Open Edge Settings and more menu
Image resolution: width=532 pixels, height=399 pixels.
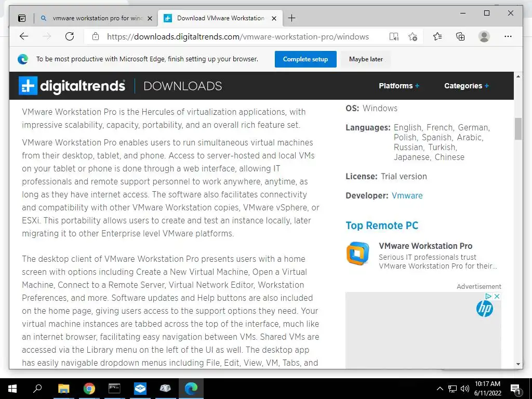click(508, 36)
